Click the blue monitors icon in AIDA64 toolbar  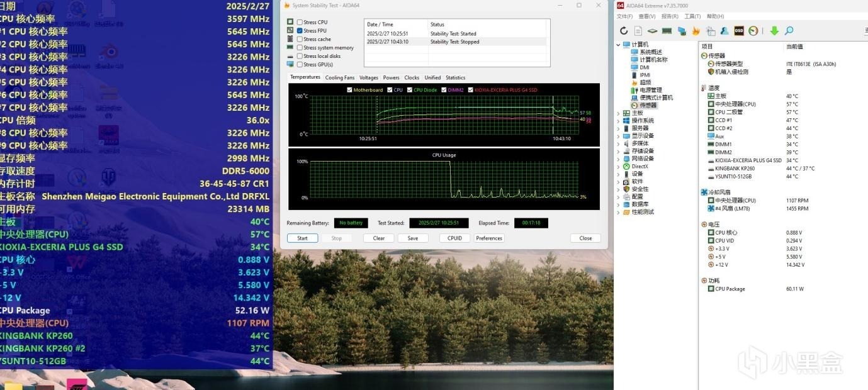pos(682,31)
